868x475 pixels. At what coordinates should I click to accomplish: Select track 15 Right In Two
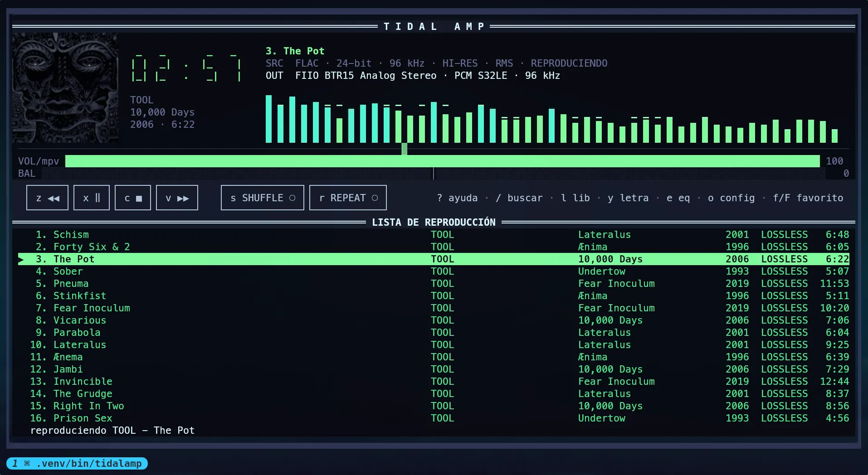(434, 406)
